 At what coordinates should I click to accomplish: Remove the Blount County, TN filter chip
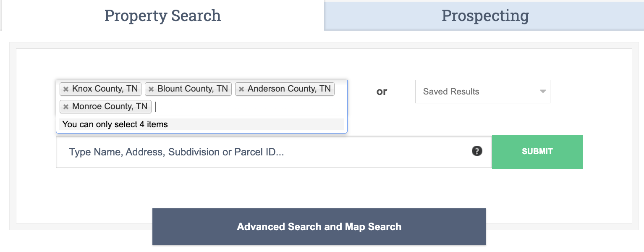[x=151, y=89]
